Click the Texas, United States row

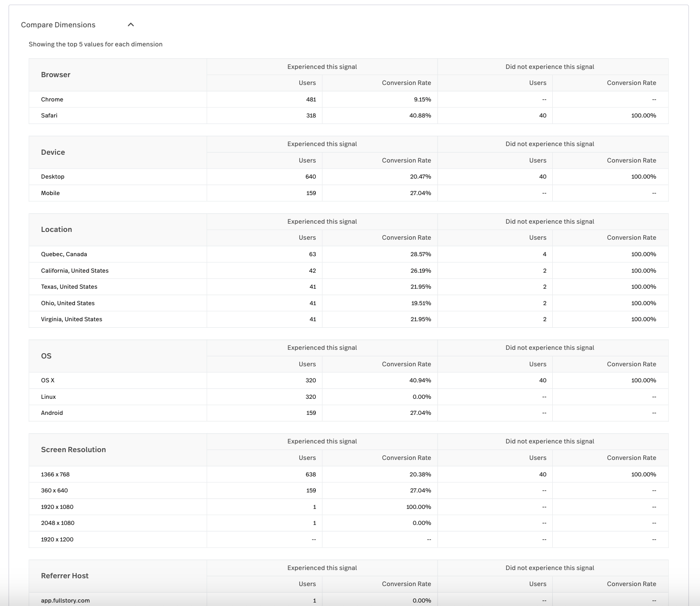[68, 287]
